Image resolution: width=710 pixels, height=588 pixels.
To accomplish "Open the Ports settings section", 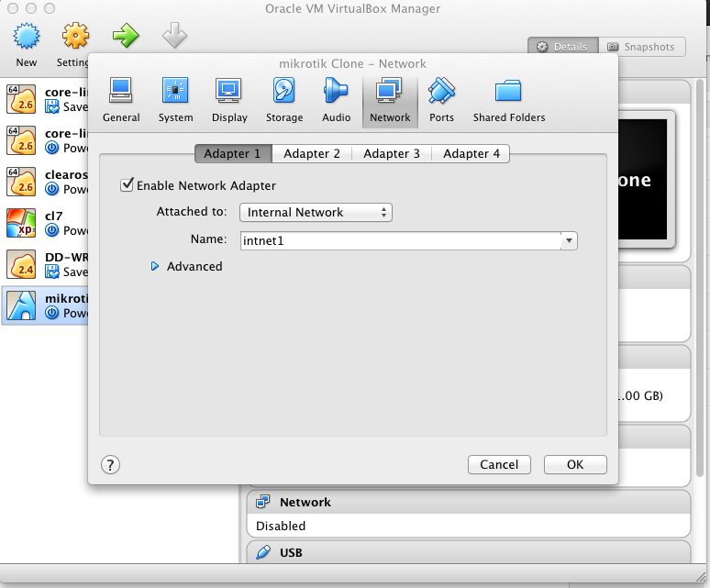I will click(441, 100).
